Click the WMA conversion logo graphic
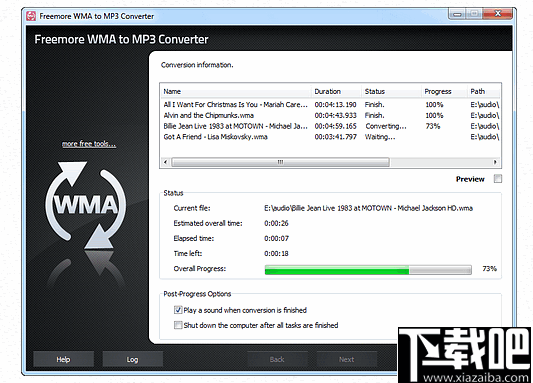This screenshot has height=383, width=533. pos(86,205)
